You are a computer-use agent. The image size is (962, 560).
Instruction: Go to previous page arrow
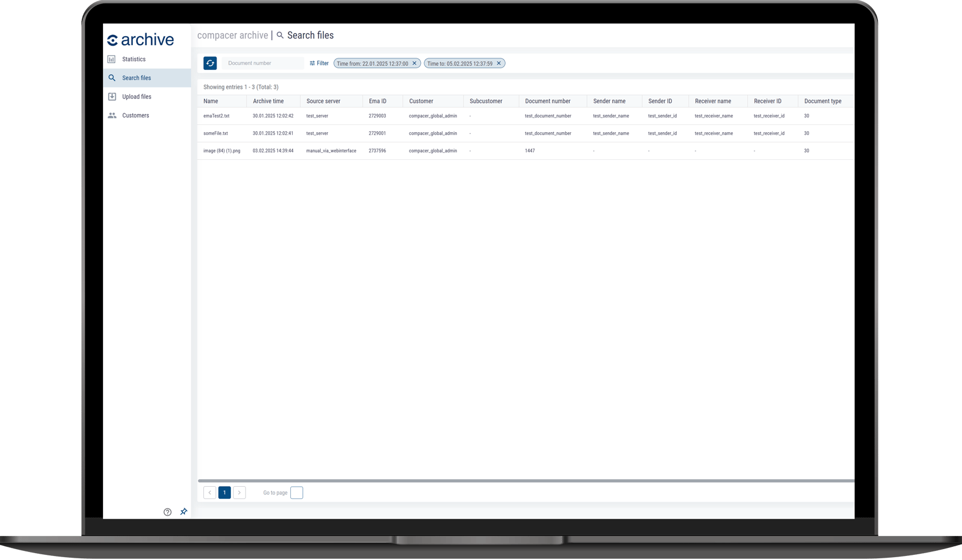point(210,493)
